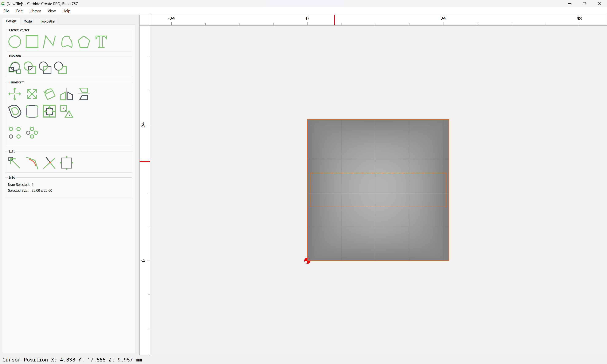
Task: Select the Rectangle vector tool
Action: (x=32, y=42)
